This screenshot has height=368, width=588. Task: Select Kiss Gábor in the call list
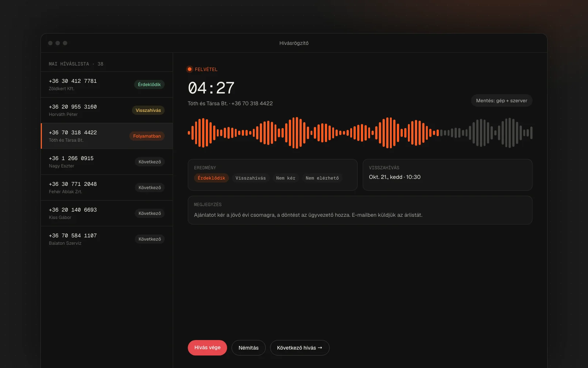coord(107,213)
